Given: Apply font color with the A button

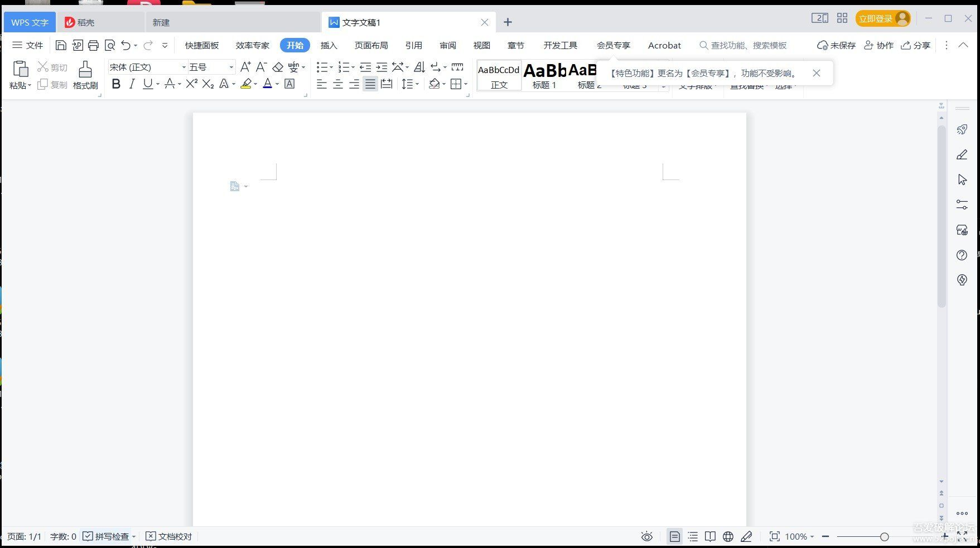Looking at the screenshot, I should (268, 84).
